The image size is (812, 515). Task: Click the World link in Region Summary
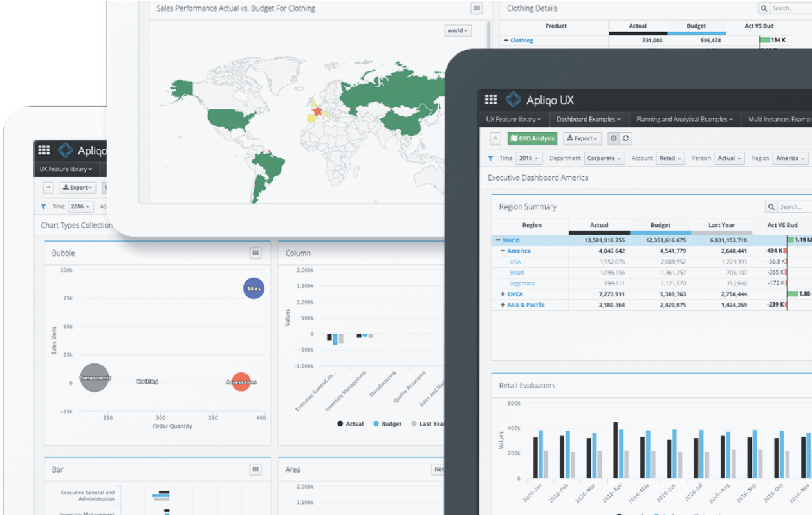[x=511, y=240]
